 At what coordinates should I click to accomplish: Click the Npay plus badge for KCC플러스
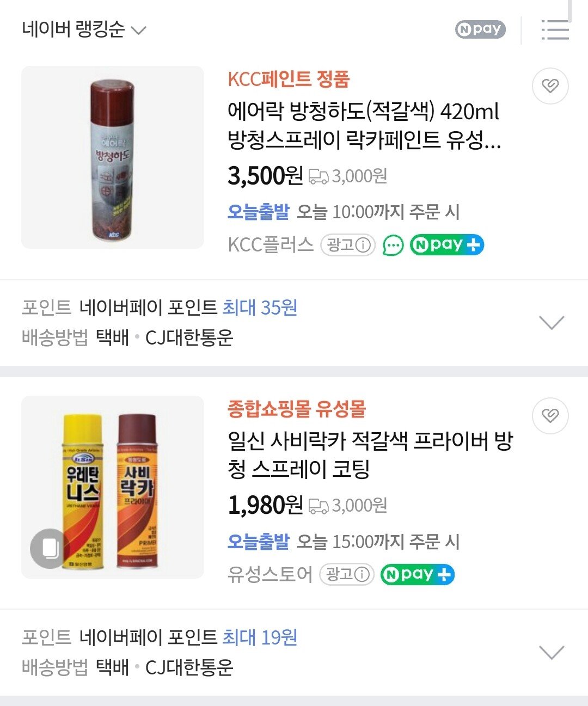click(446, 245)
